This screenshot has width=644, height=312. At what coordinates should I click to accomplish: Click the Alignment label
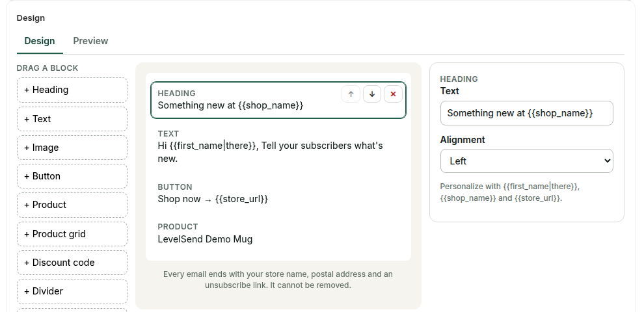(x=463, y=140)
